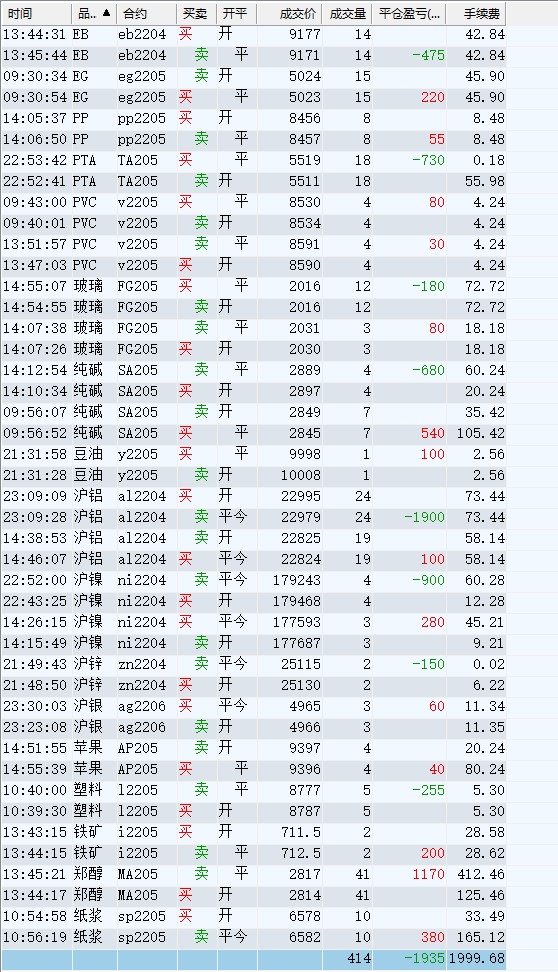
Task: Select the time cell 09:30:54
Action: pos(35,97)
